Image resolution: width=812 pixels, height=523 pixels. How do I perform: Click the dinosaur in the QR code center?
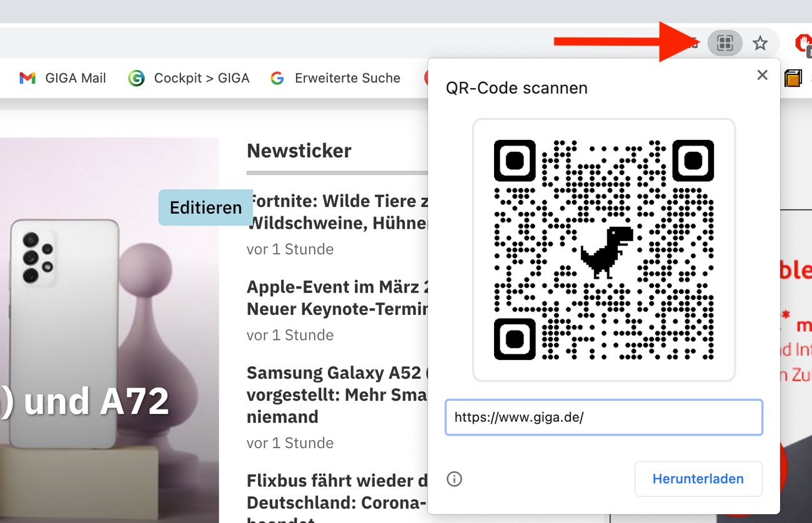[x=604, y=250]
